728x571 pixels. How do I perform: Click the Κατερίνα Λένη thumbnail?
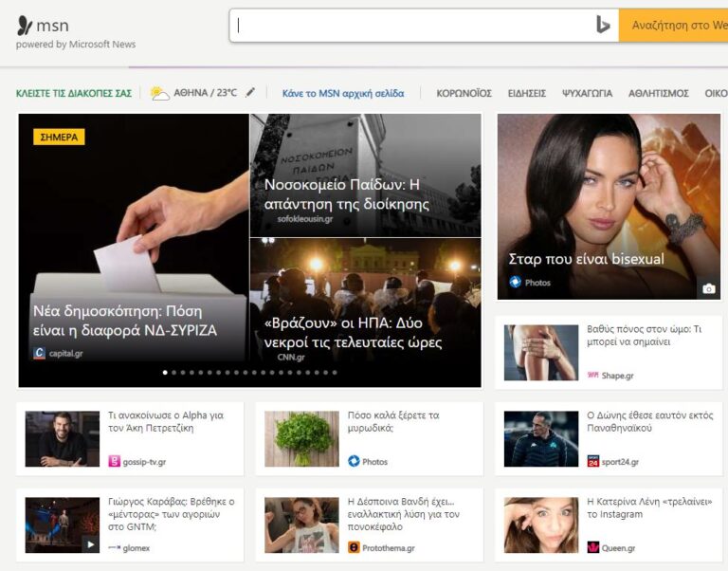(541, 525)
